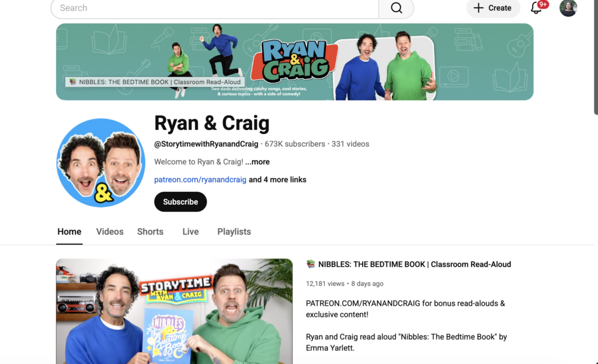The height and width of the screenshot is (364, 598).
Task: Click the NIBBLES video thumbnail
Action: (x=174, y=311)
